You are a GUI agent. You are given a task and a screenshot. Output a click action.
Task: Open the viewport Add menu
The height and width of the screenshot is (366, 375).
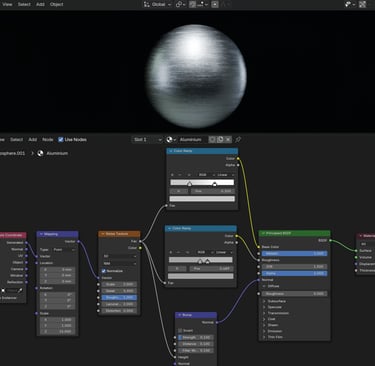tap(40, 4)
